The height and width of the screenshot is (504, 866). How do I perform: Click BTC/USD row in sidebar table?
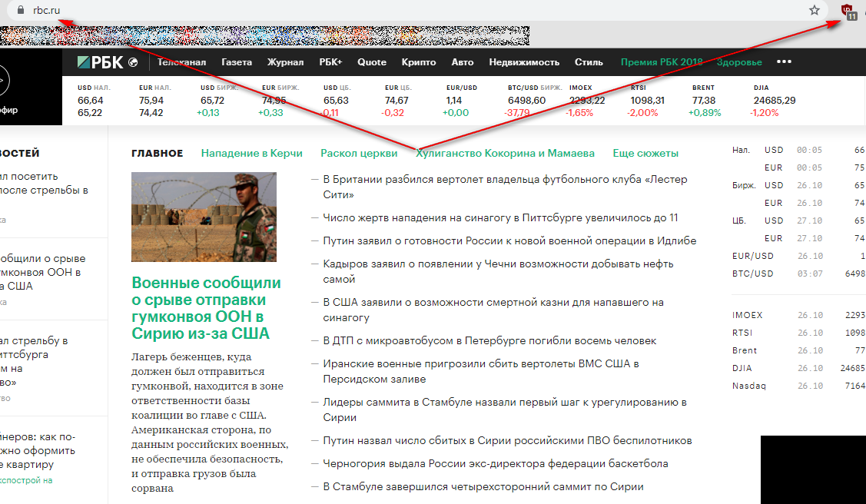tap(798, 274)
